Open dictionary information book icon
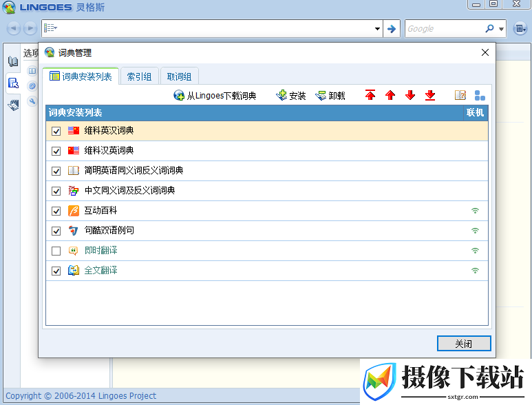This screenshot has height=405, width=532. (460, 95)
